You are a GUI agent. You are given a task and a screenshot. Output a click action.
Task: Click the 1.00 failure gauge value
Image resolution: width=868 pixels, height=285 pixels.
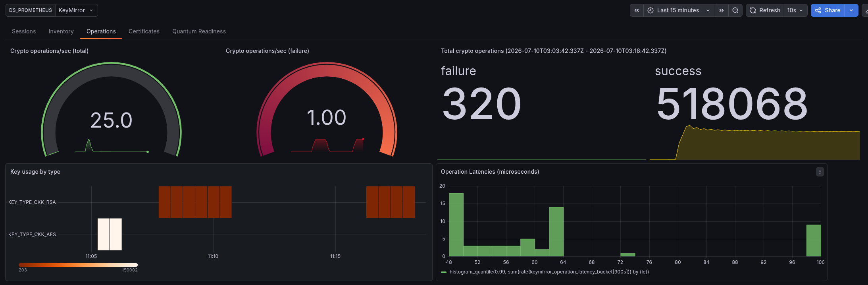coord(327,118)
